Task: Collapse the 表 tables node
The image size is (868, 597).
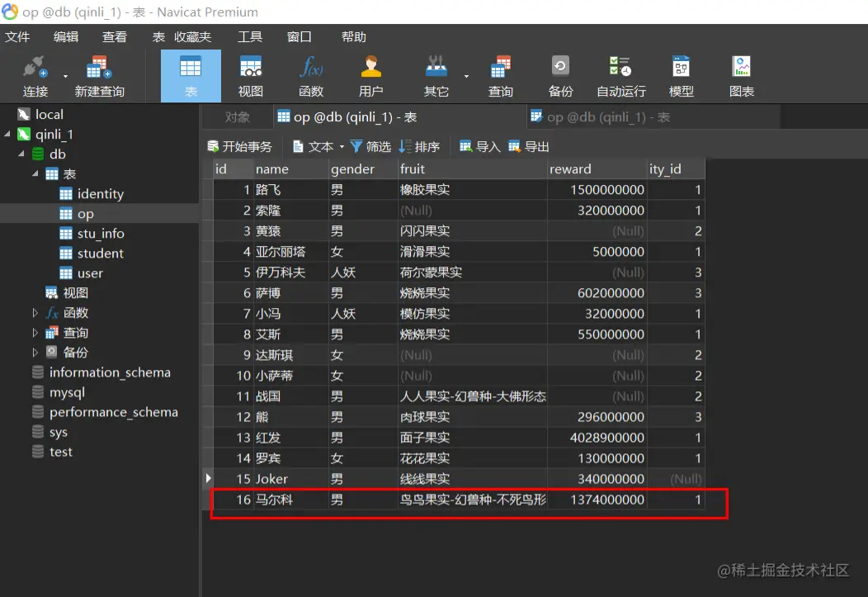Action: point(35,174)
